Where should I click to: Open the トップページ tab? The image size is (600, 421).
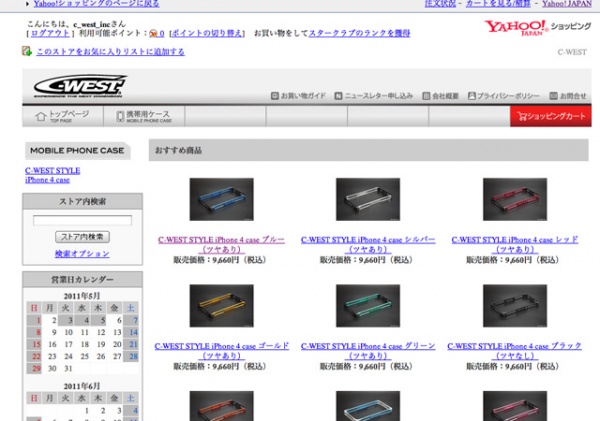(x=63, y=116)
